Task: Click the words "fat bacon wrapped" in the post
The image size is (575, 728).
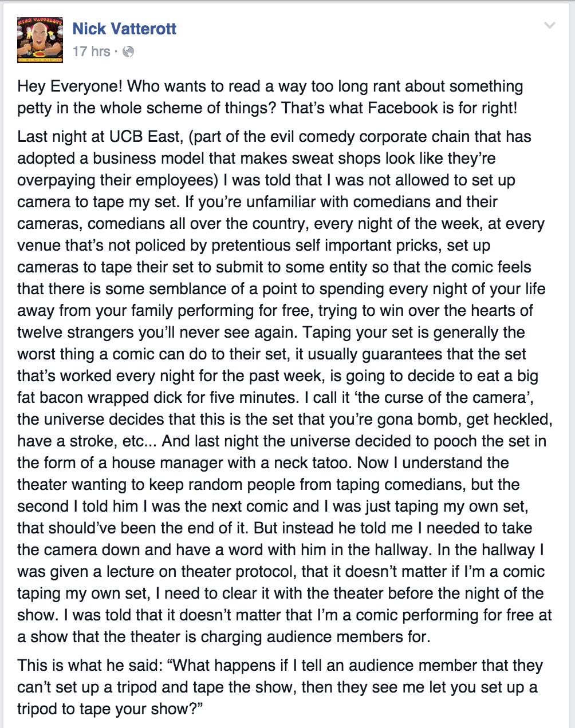Action: tap(83, 398)
